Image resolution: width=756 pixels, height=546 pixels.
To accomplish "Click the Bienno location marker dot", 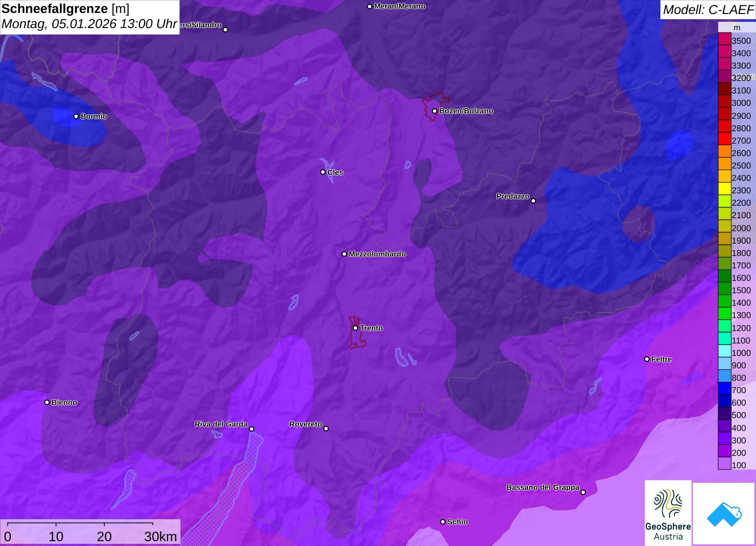I will click(x=47, y=402).
